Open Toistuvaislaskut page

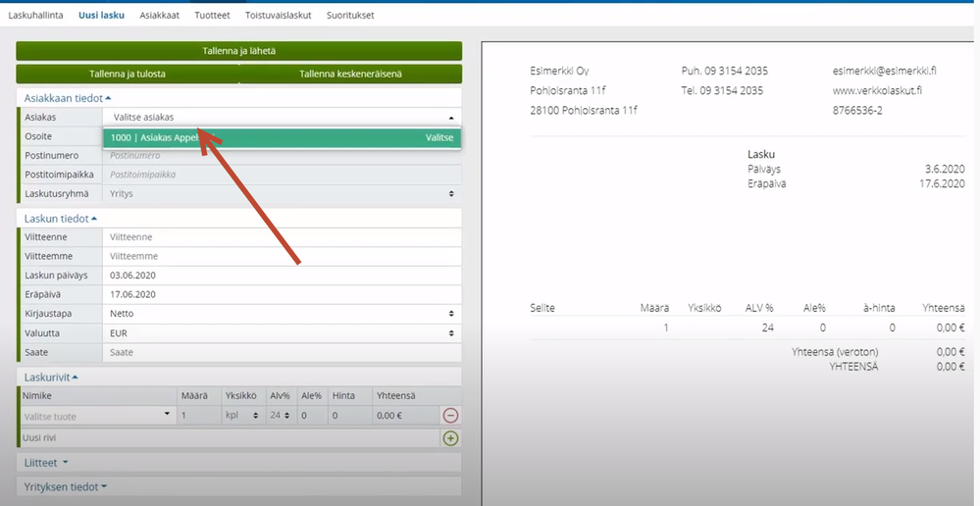(279, 15)
